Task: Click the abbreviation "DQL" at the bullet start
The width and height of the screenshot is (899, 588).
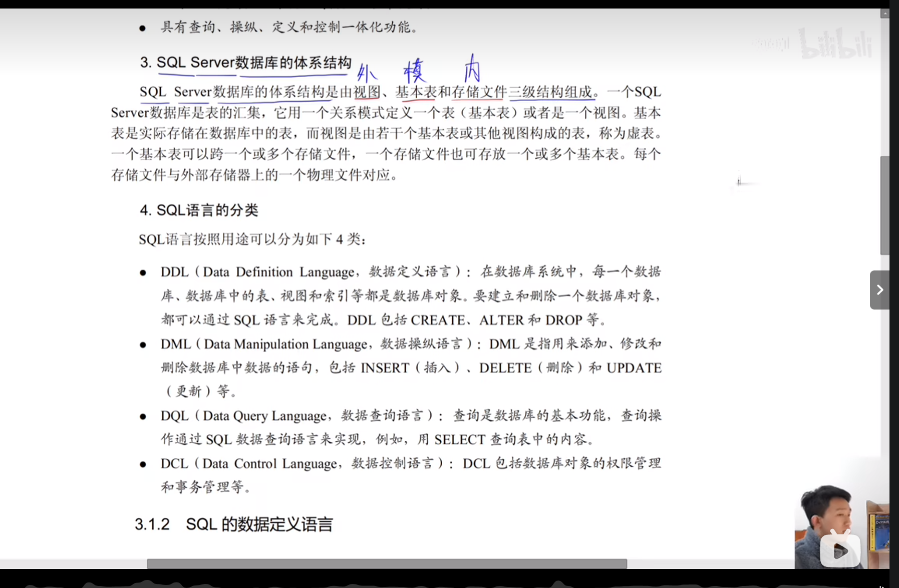Action: [x=174, y=416]
